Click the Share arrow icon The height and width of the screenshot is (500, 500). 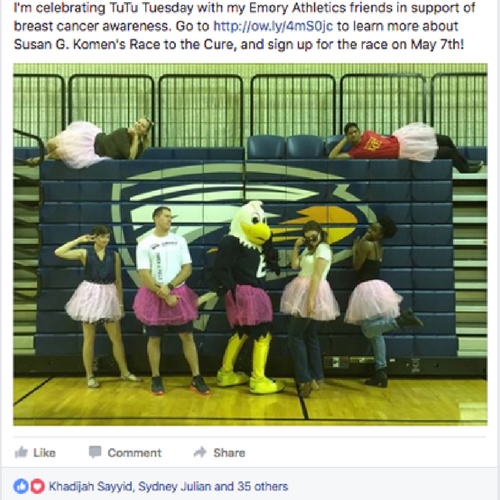click(x=200, y=452)
